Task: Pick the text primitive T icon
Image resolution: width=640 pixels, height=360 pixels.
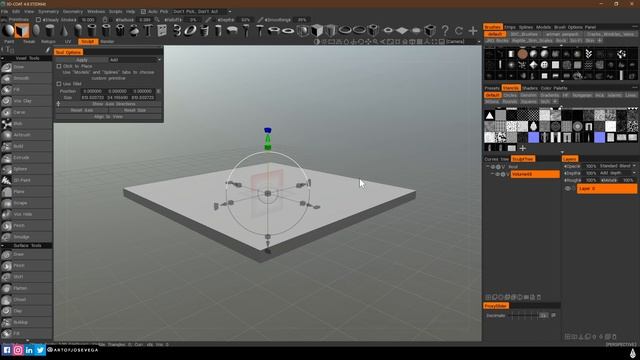Action: (148, 30)
